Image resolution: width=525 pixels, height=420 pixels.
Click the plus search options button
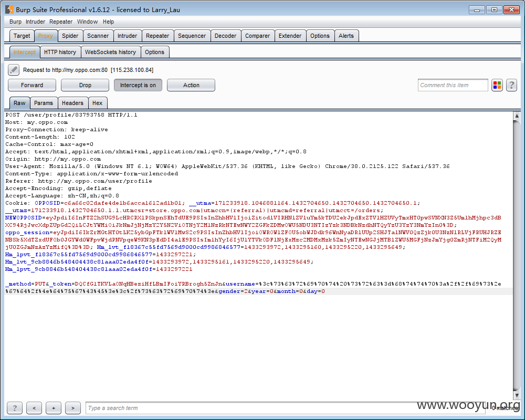54,408
